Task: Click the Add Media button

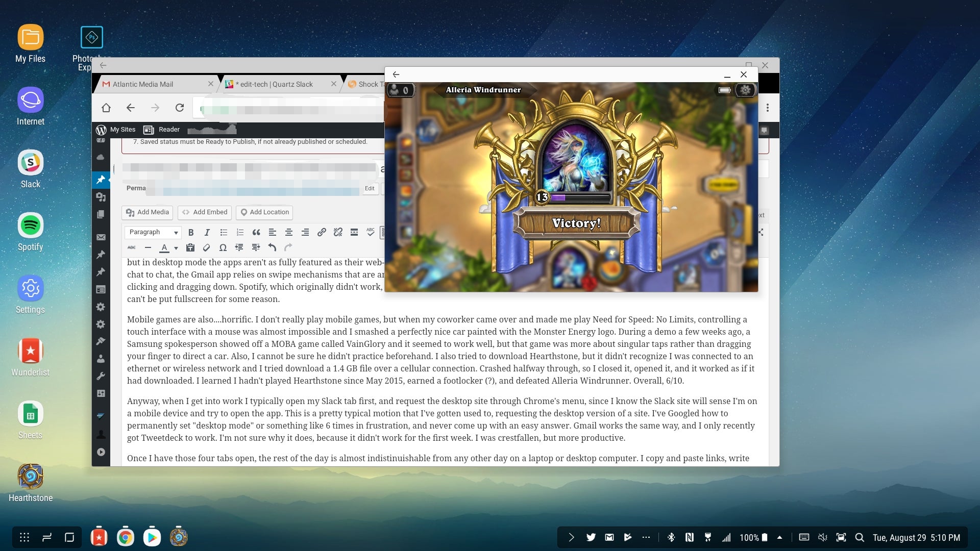Action: [148, 212]
